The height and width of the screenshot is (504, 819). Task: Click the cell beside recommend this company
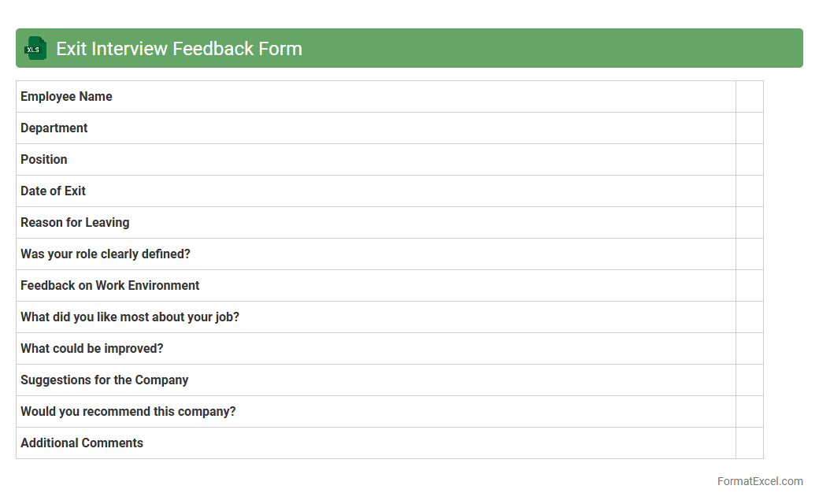tap(749, 412)
